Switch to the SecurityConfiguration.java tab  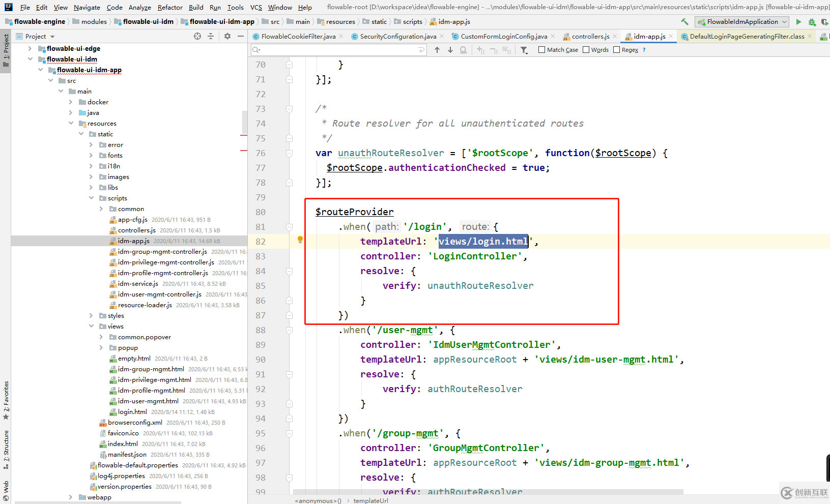pos(397,37)
